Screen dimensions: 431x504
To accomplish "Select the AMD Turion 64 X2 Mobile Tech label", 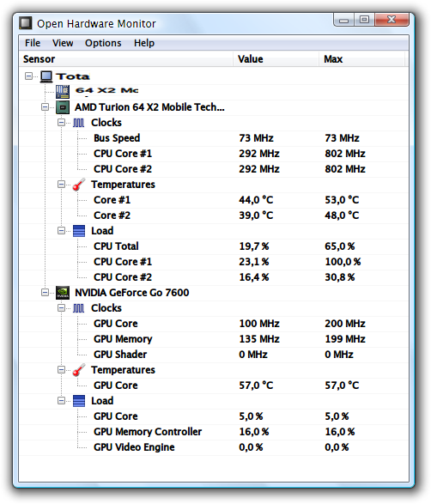I will point(149,107).
